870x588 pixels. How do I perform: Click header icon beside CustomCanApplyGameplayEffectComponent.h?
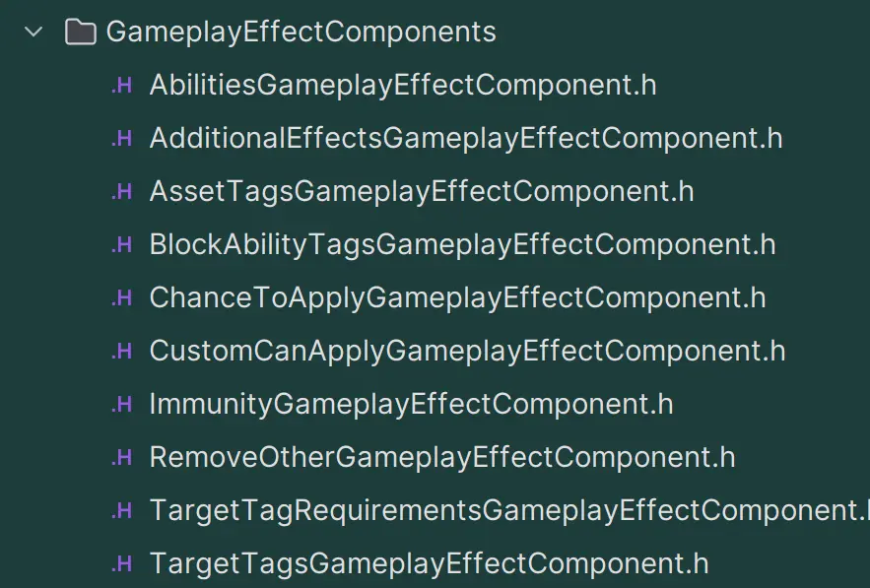click(x=121, y=352)
